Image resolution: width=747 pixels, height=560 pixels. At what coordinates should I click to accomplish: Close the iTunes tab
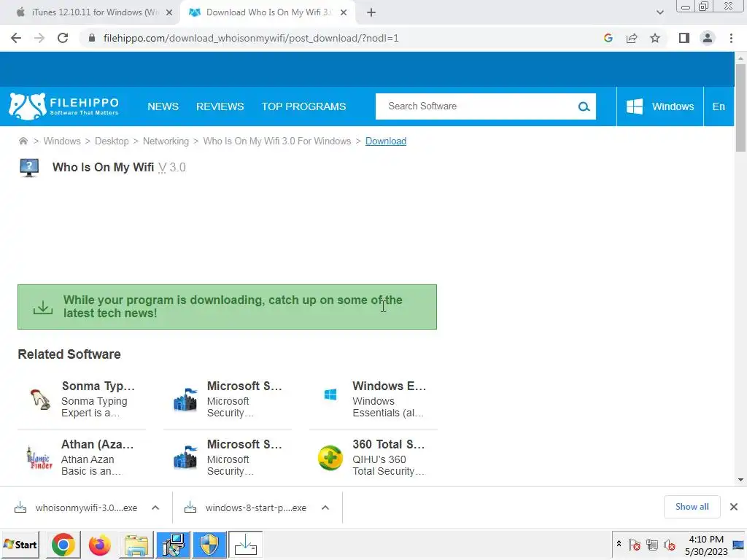pyautogui.click(x=169, y=12)
